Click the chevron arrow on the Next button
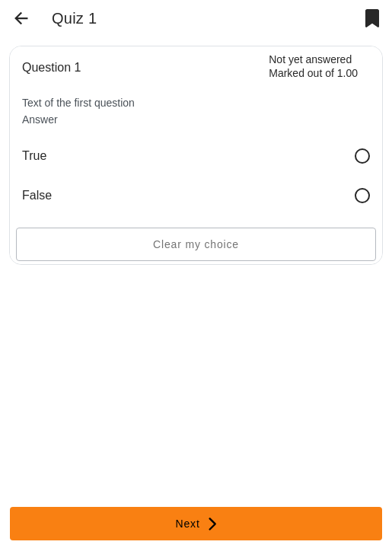Screen dimensions: 392x548 [212, 524]
